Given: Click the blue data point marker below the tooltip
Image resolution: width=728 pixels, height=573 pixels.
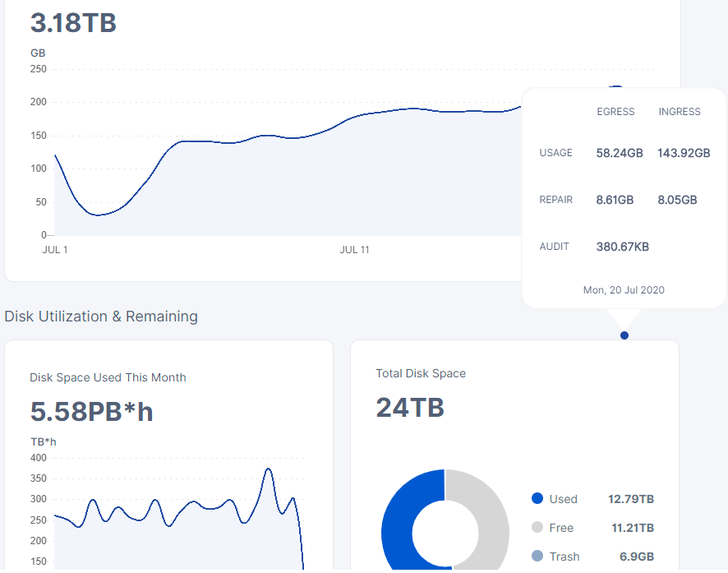Looking at the screenshot, I should coord(624,335).
